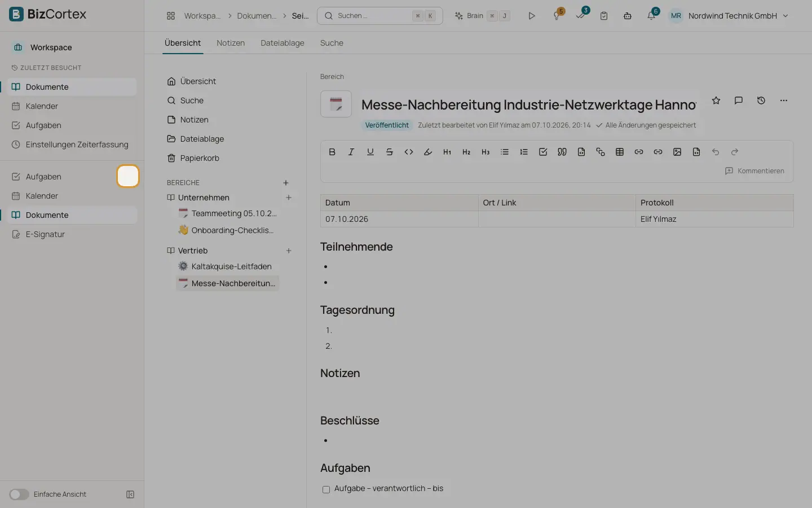Collapse the left sidebar panel
The height and width of the screenshot is (508, 812).
click(130, 494)
